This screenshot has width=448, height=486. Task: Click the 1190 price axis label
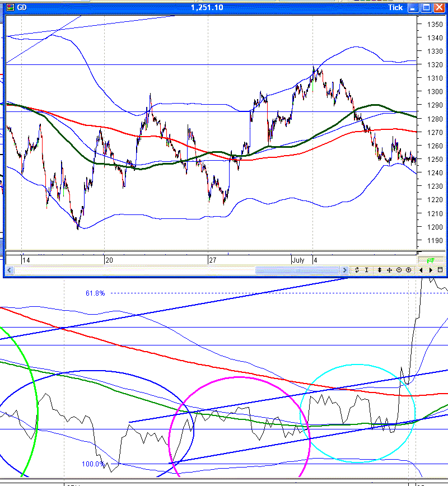point(435,241)
